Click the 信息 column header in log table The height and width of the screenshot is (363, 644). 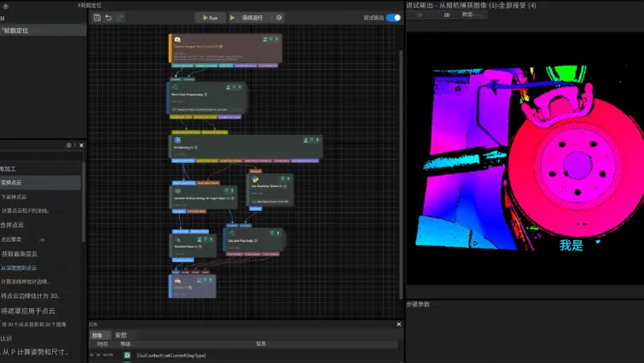(x=261, y=344)
